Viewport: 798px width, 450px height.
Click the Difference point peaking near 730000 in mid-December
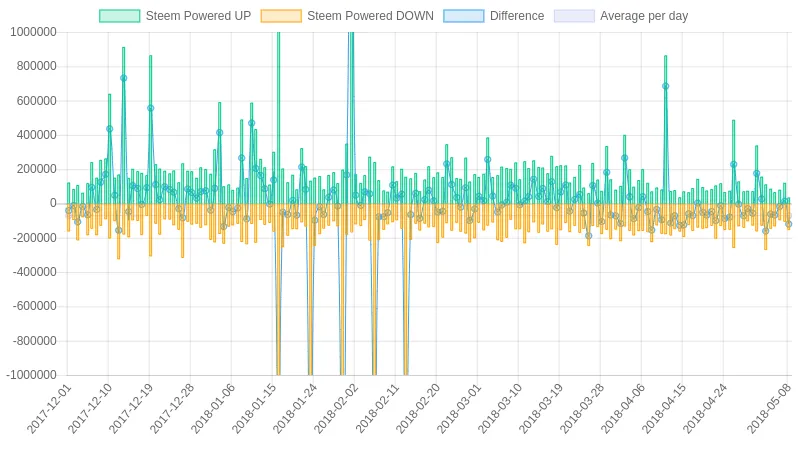[x=124, y=78]
